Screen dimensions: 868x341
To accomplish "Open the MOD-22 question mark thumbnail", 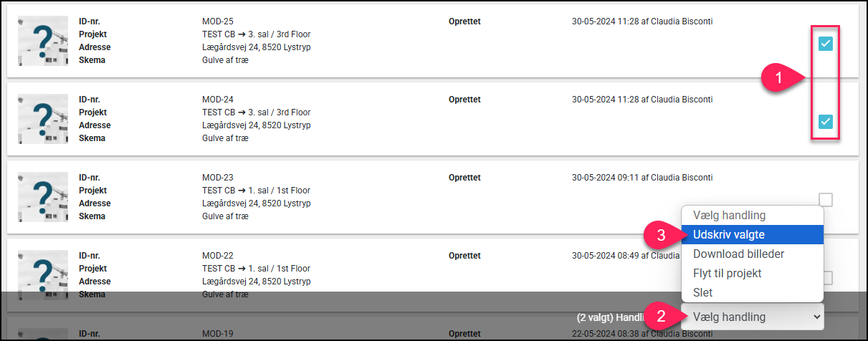I will pos(42,275).
